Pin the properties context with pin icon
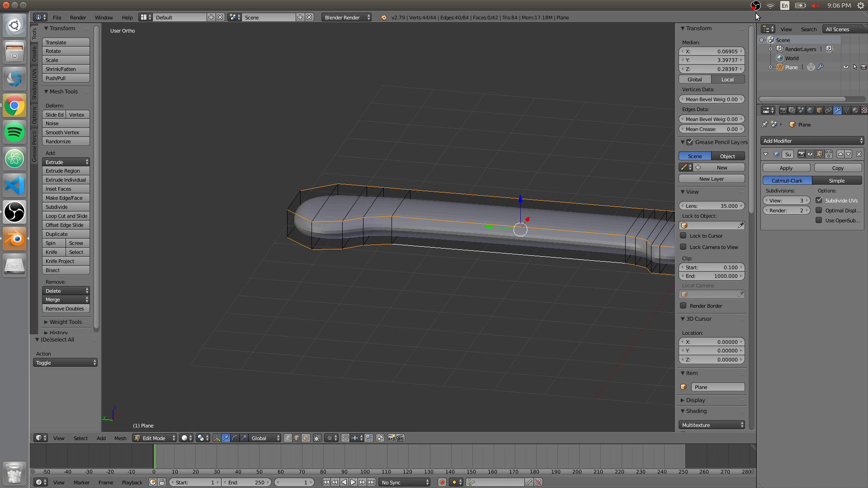This screenshot has height=488, width=868. click(x=765, y=124)
